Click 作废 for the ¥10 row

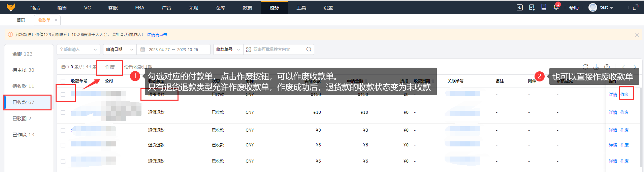click(625, 112)
